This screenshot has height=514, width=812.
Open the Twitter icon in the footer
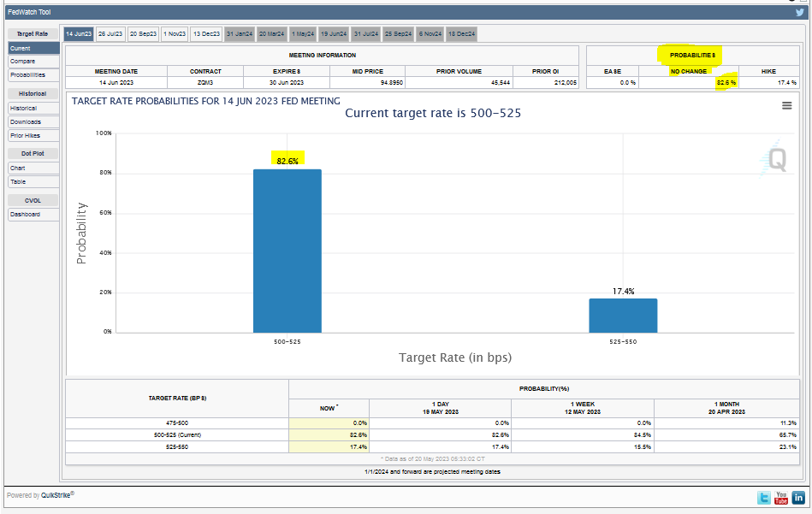764,498
